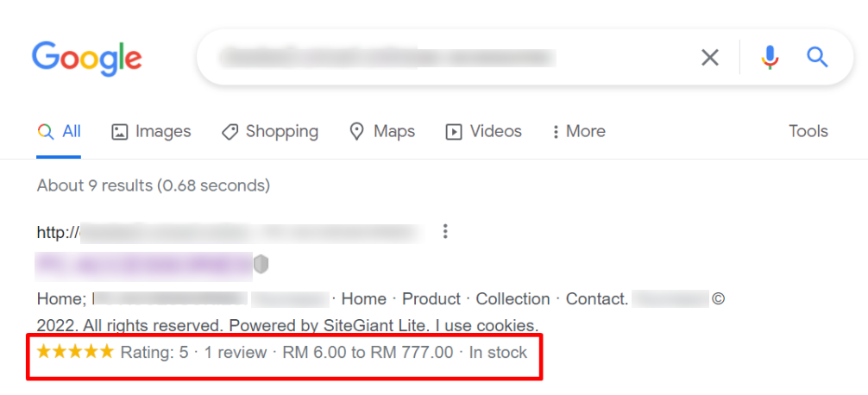The width and height of the screenshot is (868, 395).
Task: Start voice search with microphone icon
Action: point(770,57)
